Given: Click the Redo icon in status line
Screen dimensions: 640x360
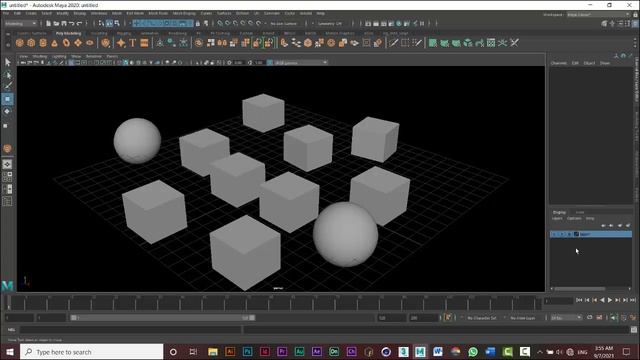Looking at the screenshot, I should (80, 24).
